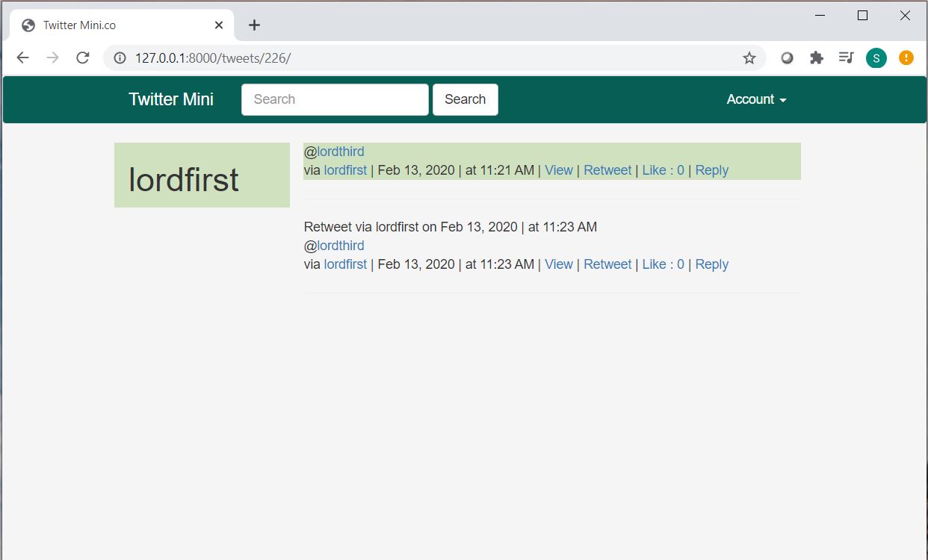This screenshot has width=928, height=560.
Task: Open @lordthird mention in first tweet
Action: point(341,152)
